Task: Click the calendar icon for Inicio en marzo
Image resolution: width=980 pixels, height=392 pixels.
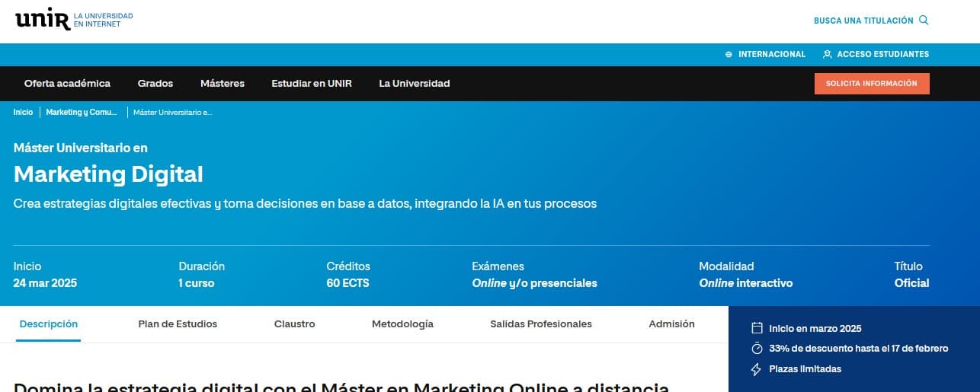Action: (x=757, y=329)
